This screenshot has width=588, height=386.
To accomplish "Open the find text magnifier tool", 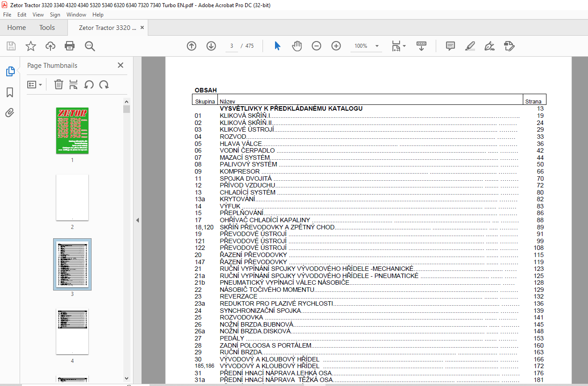I will coord(90,46).
